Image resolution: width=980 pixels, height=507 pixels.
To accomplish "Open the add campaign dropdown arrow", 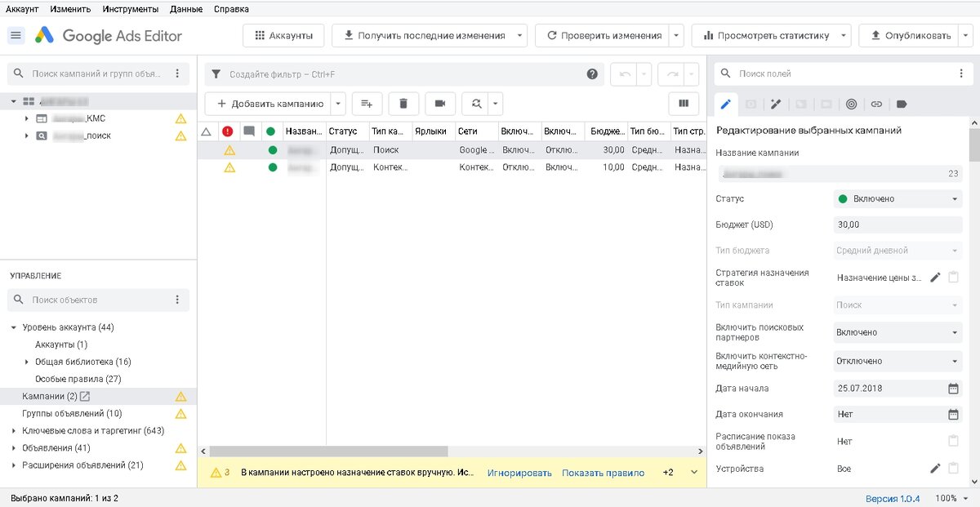I will tap(338, 104).
